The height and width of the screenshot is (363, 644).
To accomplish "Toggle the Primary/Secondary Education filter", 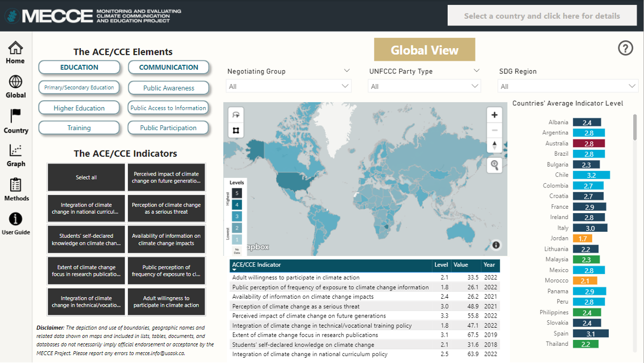I will point(79,87).
